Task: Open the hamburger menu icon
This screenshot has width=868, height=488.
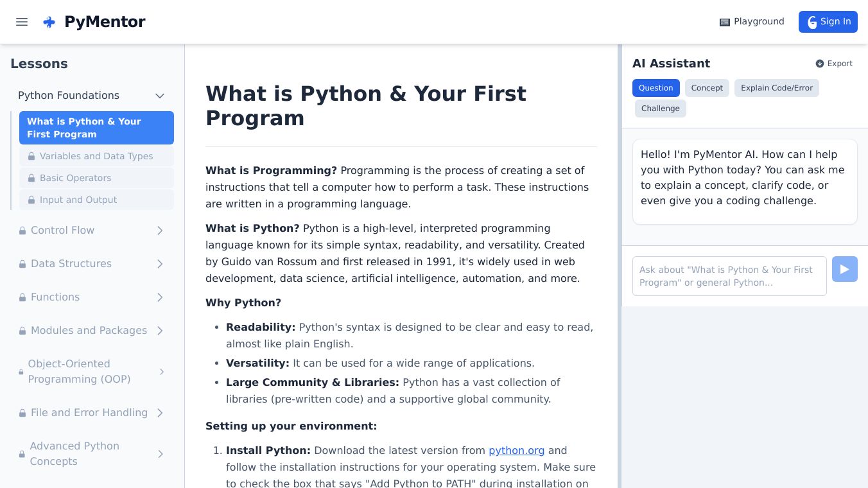Action: tap(22, 22)
